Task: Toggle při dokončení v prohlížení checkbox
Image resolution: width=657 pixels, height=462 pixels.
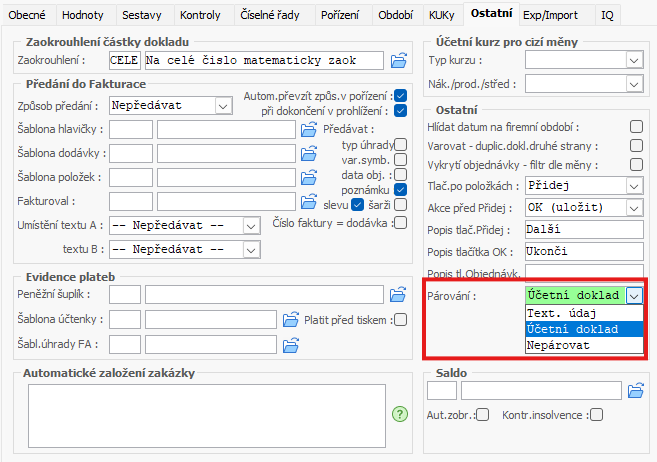Action: pos(401,111)
